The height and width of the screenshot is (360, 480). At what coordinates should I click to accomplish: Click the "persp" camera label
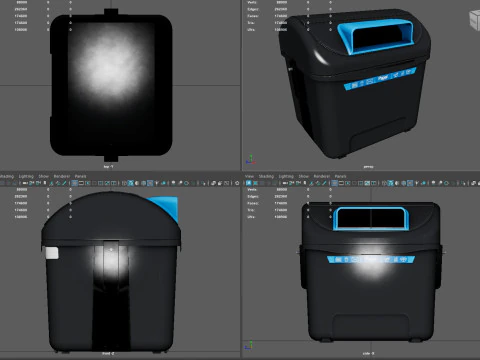[368, 167]
